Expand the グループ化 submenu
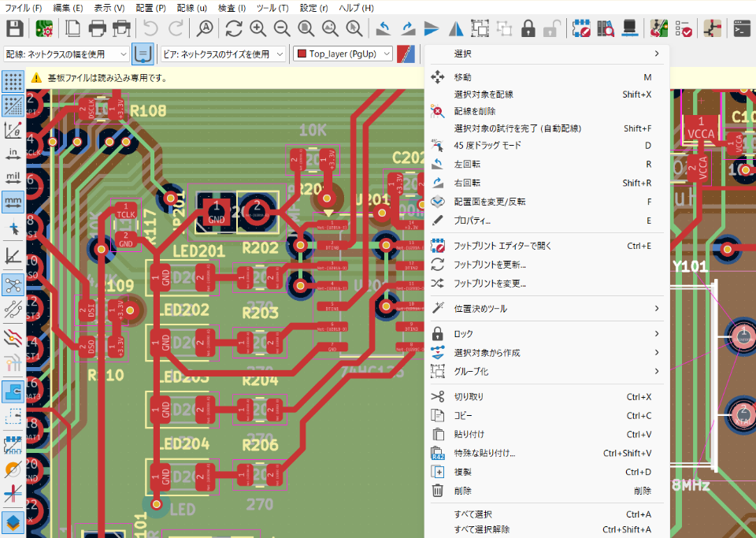Image resolution: width=756 pixels, height=538 pixels. (547, 371)
